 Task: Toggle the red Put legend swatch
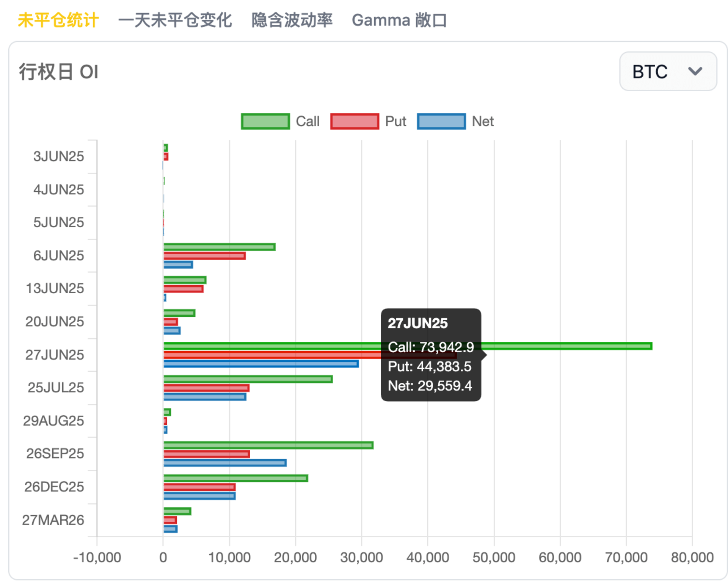(355, 122)
